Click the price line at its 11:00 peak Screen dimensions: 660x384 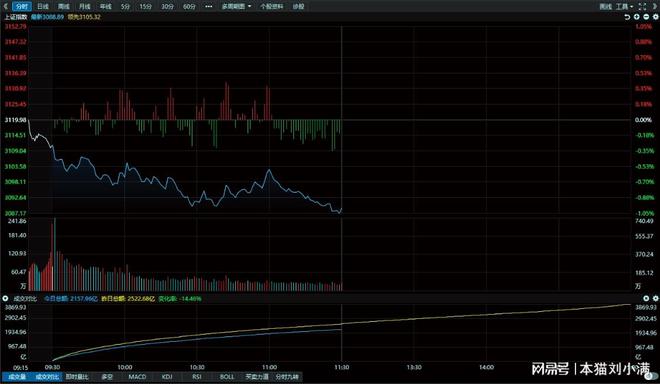(x=269, y=170)
